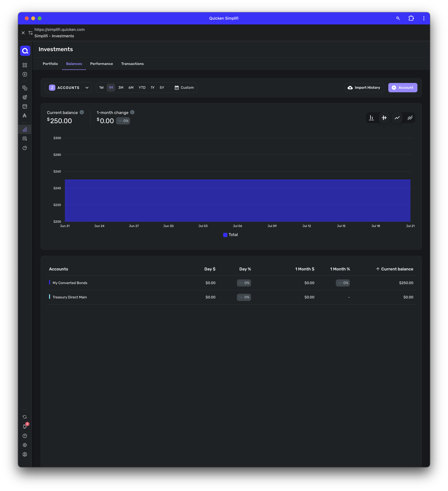Click the Import History button

364,88
